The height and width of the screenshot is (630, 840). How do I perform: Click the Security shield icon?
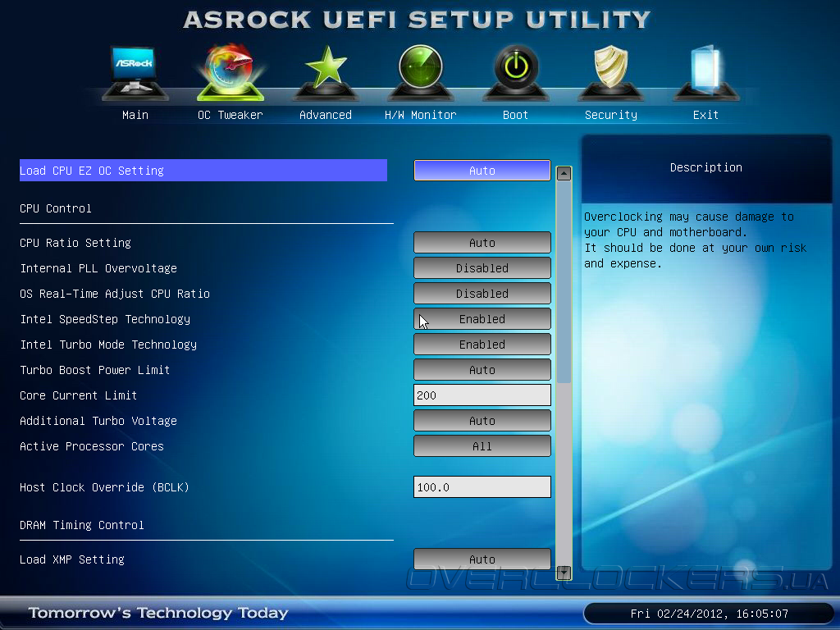pos(610,73)
